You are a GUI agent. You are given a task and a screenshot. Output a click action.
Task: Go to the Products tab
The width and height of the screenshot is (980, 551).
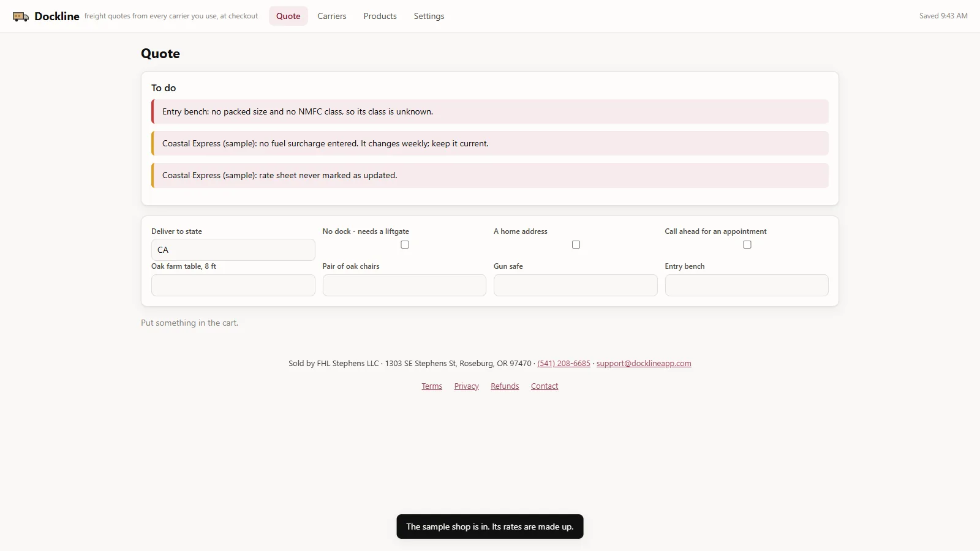[x=380, y=16]
